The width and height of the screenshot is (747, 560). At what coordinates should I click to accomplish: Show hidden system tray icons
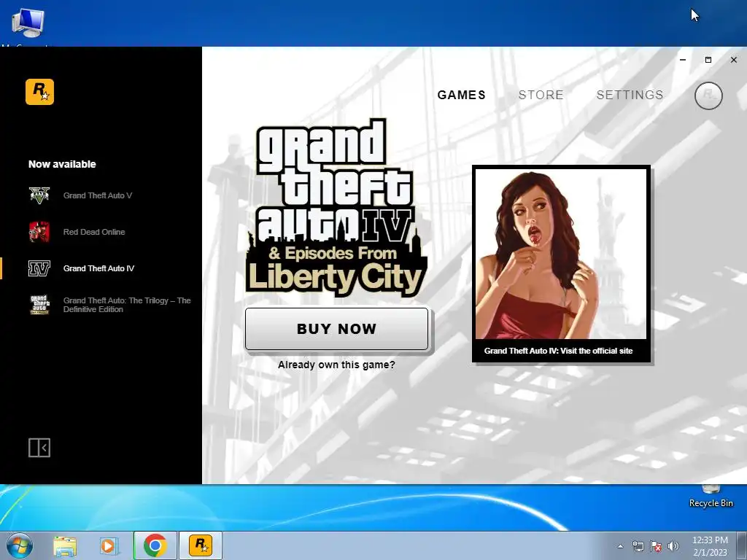point(620,546)
